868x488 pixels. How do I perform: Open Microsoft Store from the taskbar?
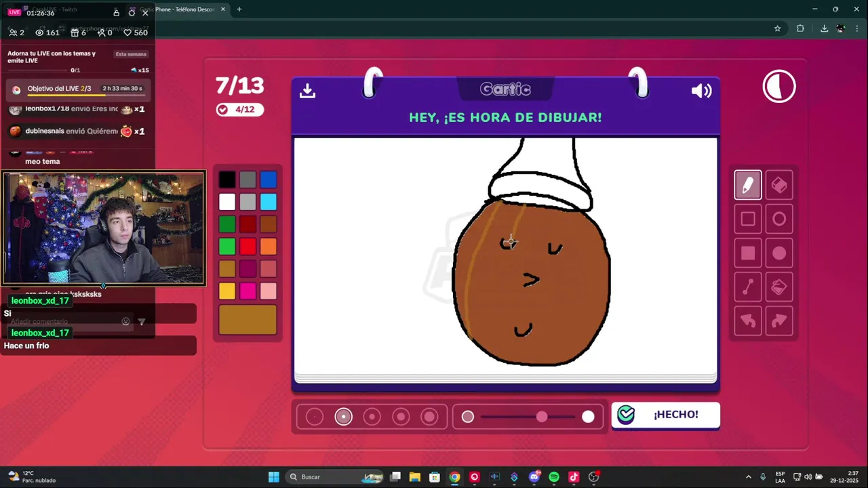pyautogui.click(x=435, y=477)
